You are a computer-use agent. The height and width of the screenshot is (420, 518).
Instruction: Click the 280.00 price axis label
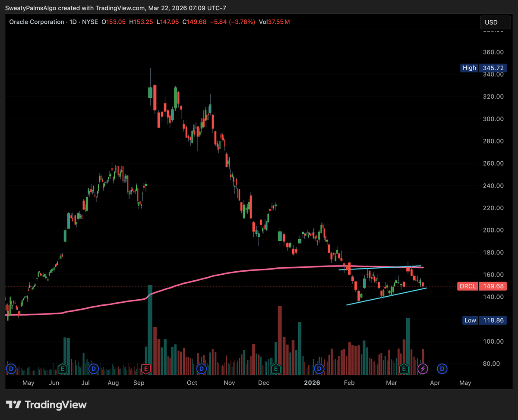pyautogui.click(x=494, y=141)
